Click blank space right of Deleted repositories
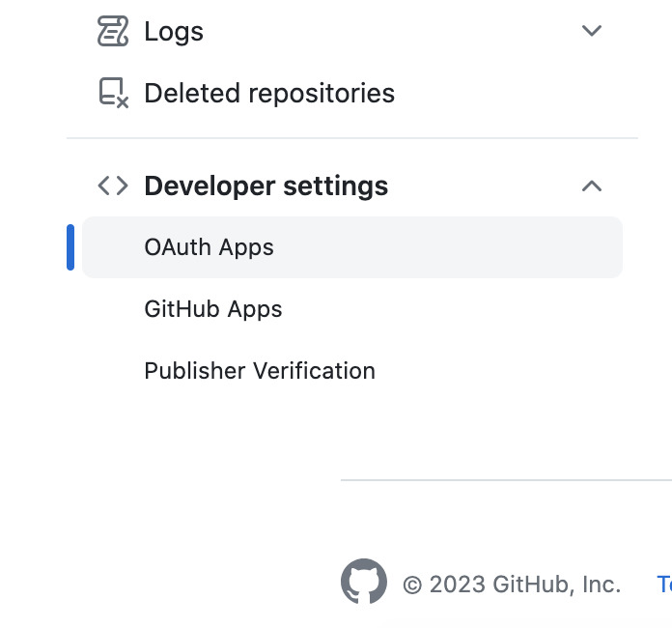Screen dimensions: 672x628 pos(512,93)
